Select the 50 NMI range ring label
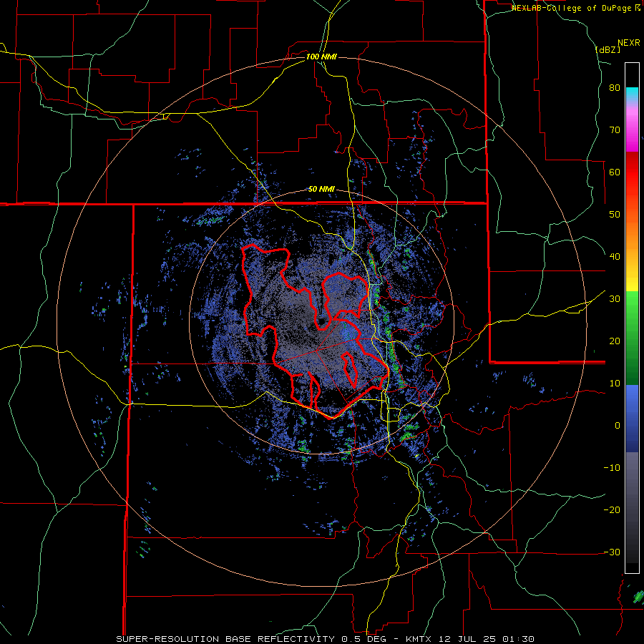 click(x=321, y=190)
